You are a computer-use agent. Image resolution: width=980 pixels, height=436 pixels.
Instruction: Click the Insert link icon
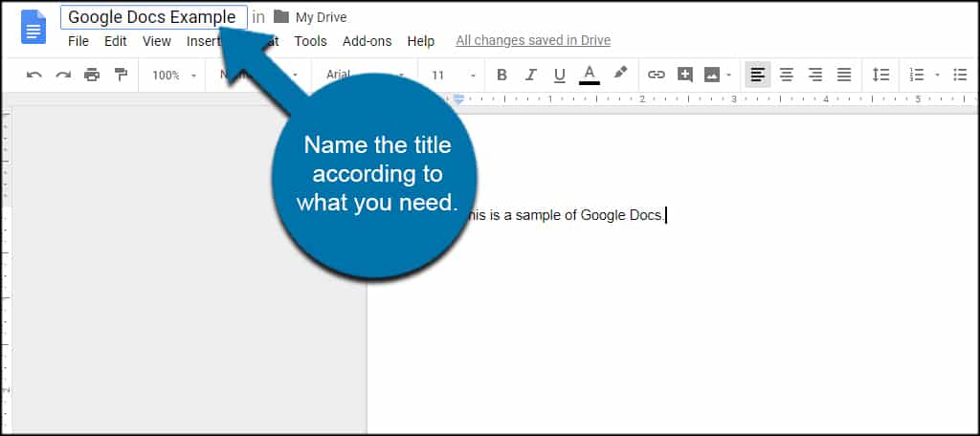click(656, 75)
